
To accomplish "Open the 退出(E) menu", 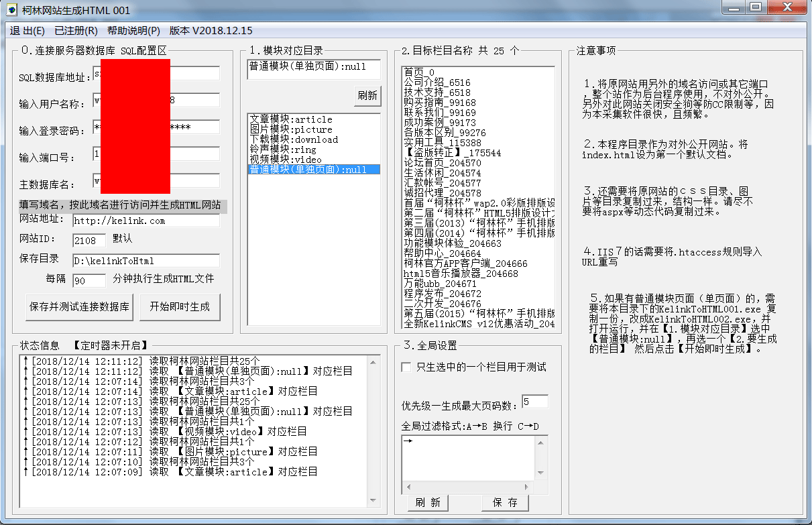I will 27,31.
